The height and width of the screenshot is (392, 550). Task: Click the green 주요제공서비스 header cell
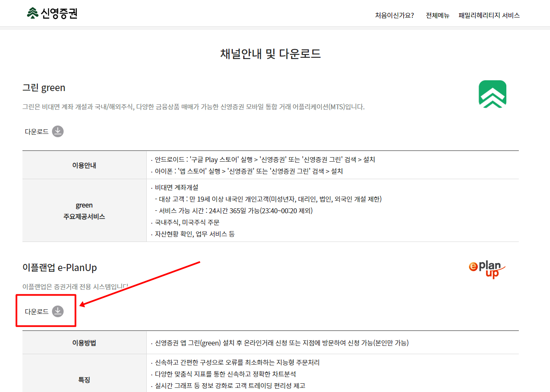pos(84,211)
